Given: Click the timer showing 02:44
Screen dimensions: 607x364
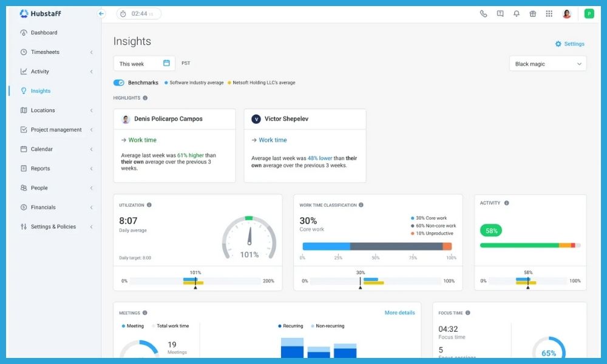Looking at the screenshot, I should point(139,14).
